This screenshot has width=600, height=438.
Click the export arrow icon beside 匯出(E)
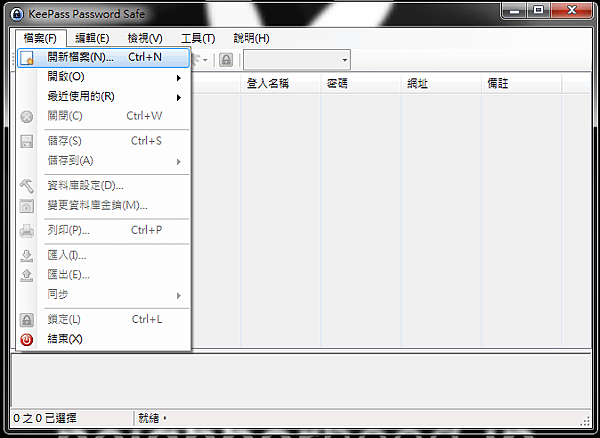click(x=27, y=275)
